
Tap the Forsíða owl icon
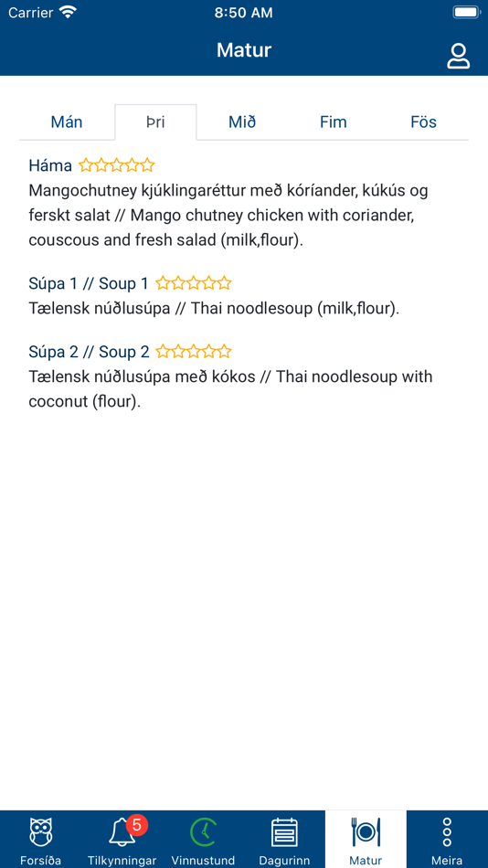(40, 832)
